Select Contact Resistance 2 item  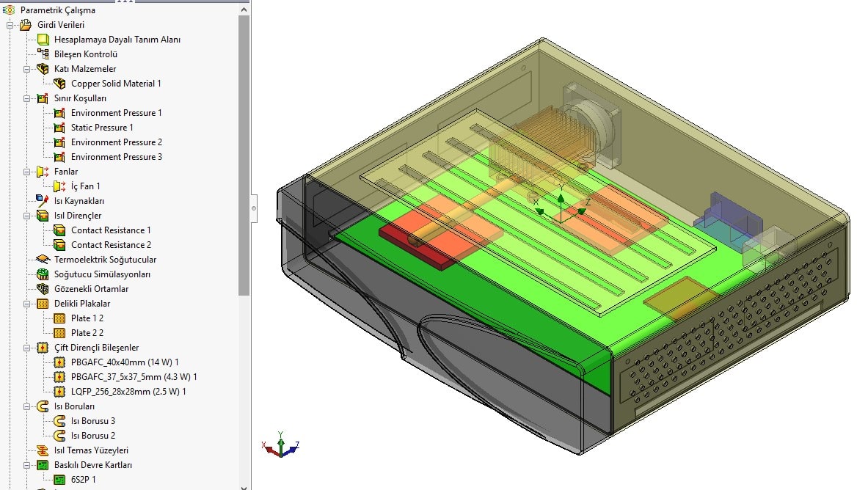111,245
